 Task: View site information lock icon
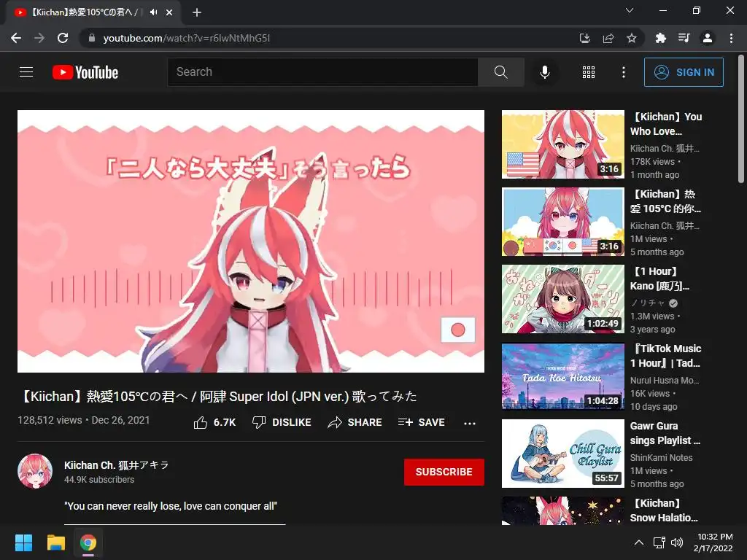pos(92,38)
